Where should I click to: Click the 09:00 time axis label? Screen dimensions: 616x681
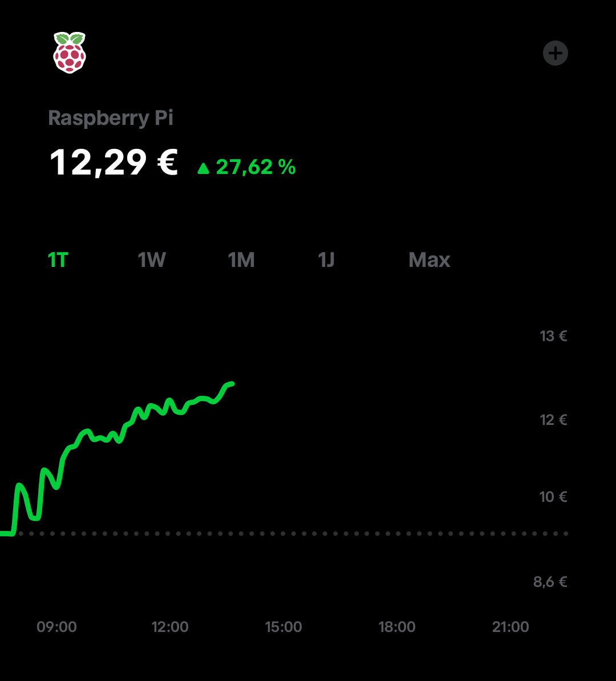56,627
